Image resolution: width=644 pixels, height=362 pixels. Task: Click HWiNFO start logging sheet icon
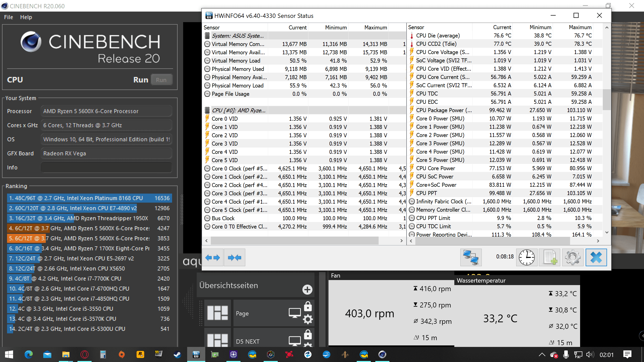pos(550,257)
